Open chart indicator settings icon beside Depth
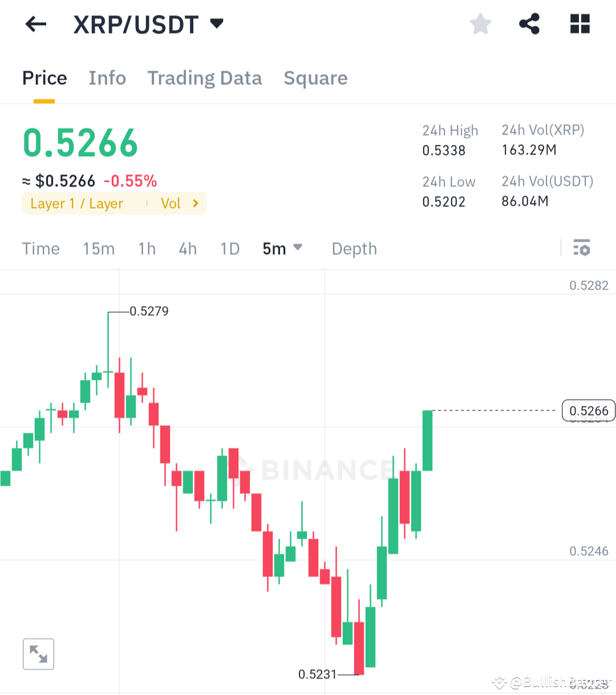Viewport: 616px width, 695px height. pos(582,249)
